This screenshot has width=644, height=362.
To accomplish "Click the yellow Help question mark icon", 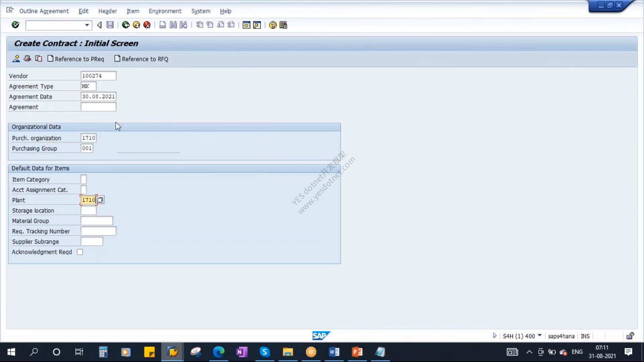I will tap(273, 25).
